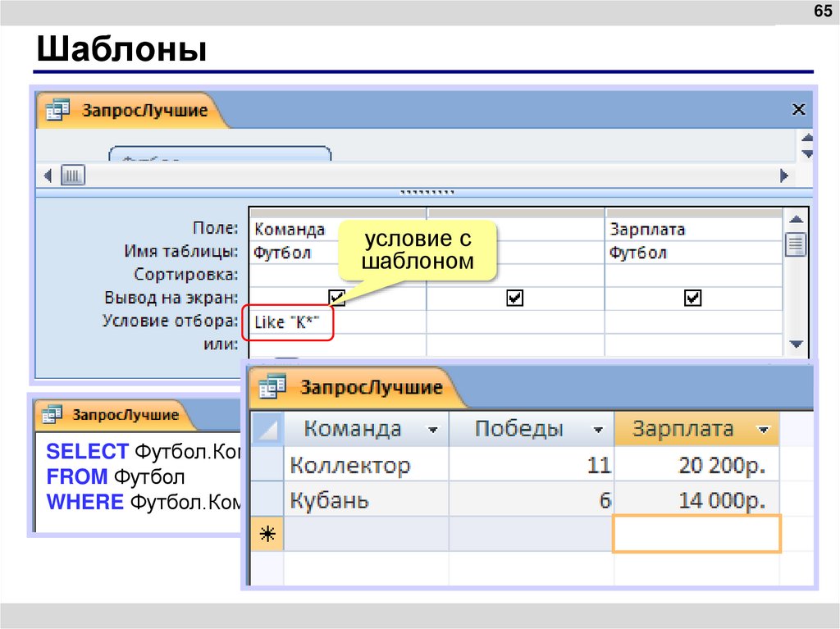Uncheck Вывод на экран for the middle column
This screenshot has width=840, height=629.
[515, 298]
